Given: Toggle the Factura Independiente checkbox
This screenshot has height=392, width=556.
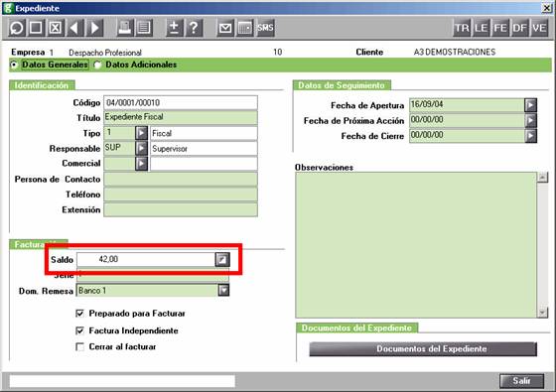Looking at the screenshot, I should click(79, 330).
